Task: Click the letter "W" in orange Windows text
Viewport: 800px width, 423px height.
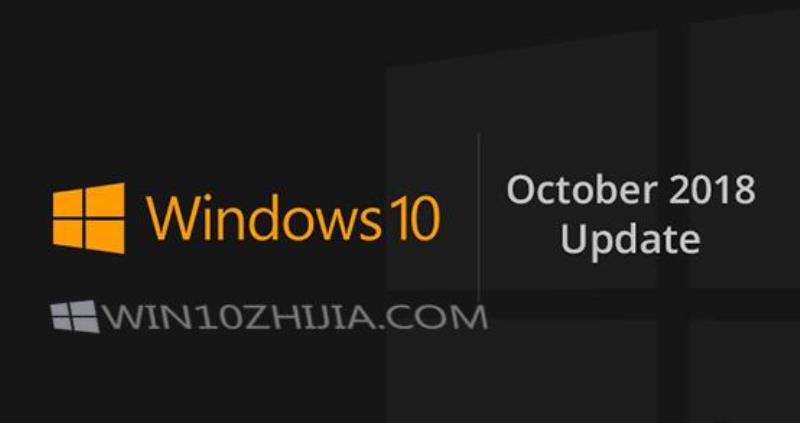Action: pyautogui.click(x=169, y=218)
